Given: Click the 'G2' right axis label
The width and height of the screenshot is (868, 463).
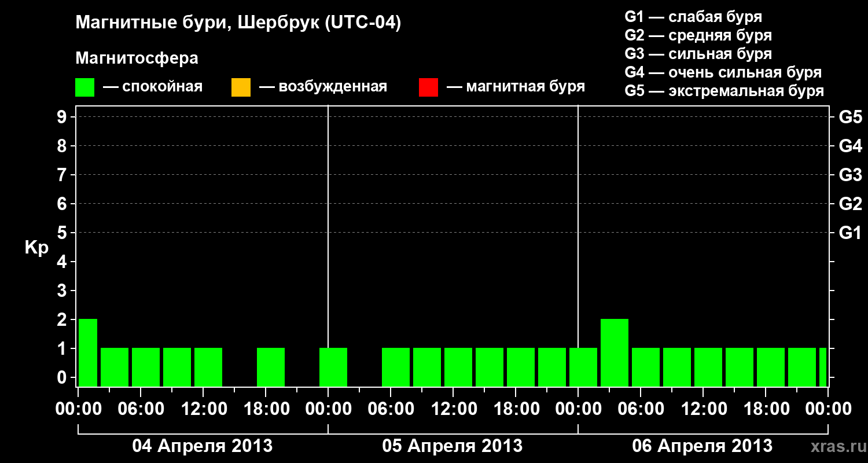Looking at the screenshot, I should tap(850, 204).
